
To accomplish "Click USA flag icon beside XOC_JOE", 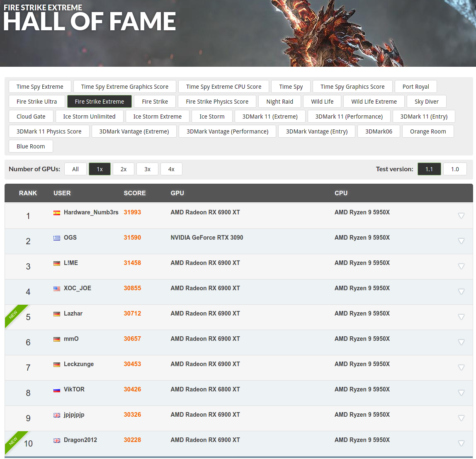I will tap(57, 289).
